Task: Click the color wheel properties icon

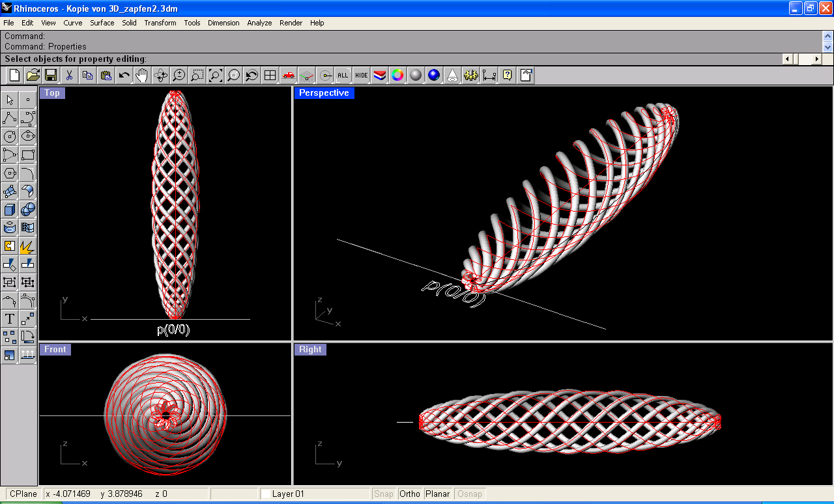Action: 397,76
